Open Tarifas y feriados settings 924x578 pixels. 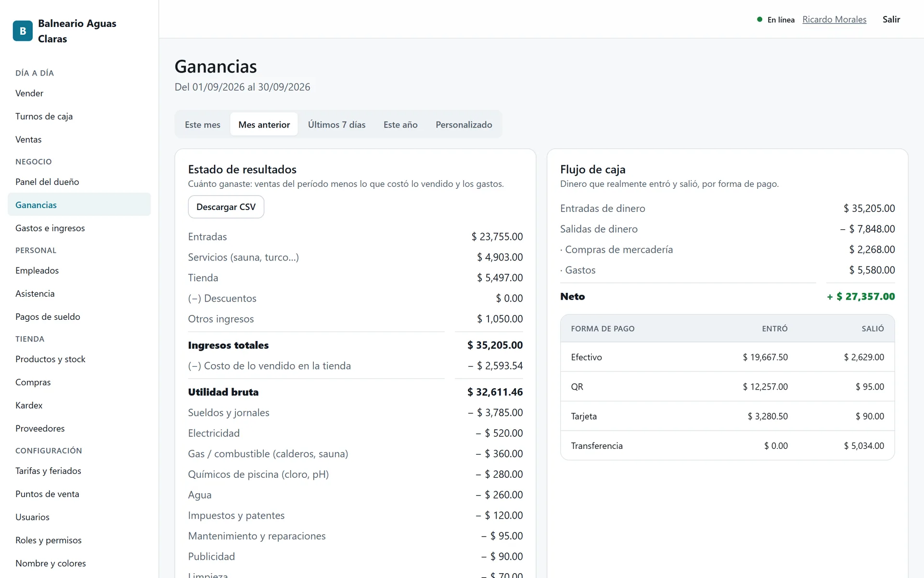point(79,471)
